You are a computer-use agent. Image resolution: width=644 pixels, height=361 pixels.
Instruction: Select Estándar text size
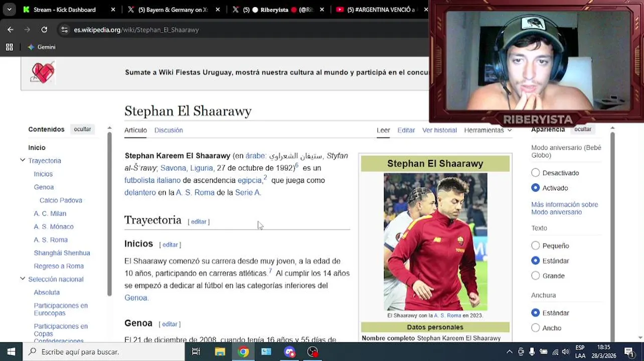point(536,261)
